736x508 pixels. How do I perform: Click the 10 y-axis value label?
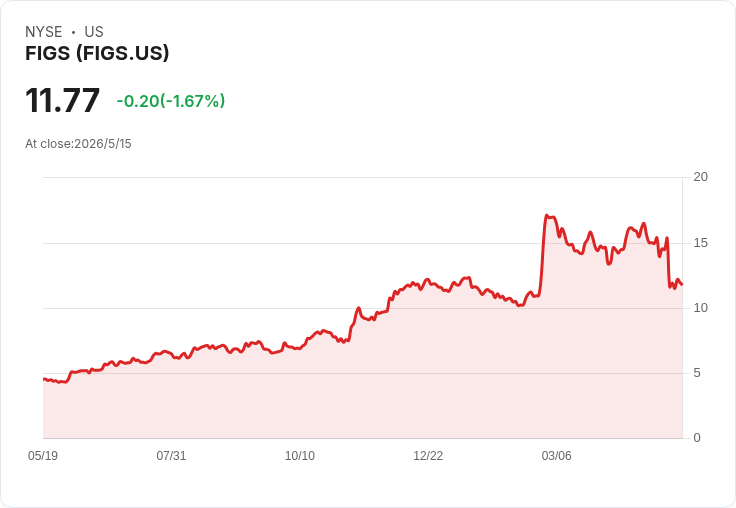point(700,308)
